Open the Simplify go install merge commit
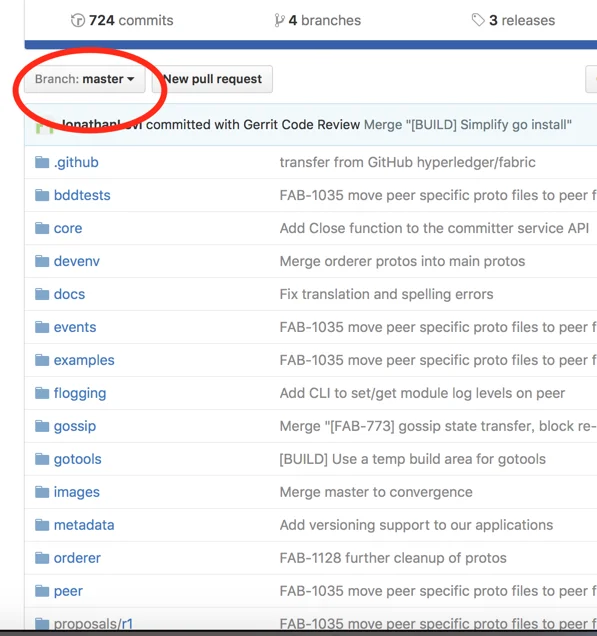Viewport: 597px width, 636px height. (x=468, y=125)
